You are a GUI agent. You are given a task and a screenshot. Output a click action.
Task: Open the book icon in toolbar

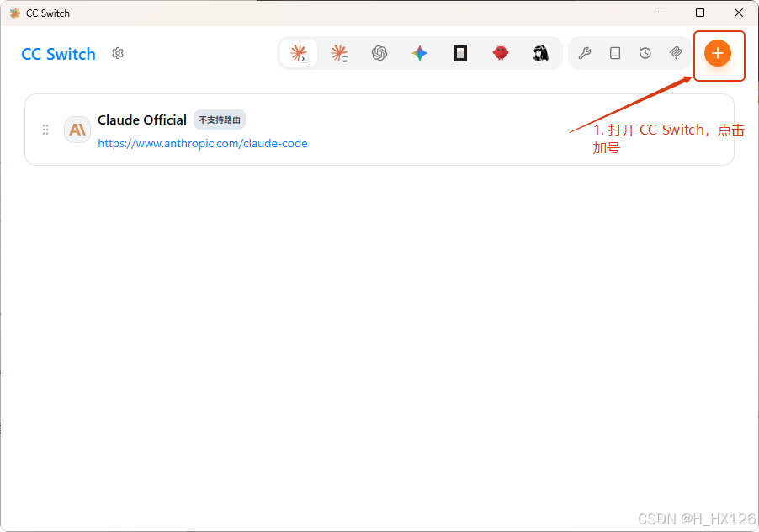click(615, 53)
